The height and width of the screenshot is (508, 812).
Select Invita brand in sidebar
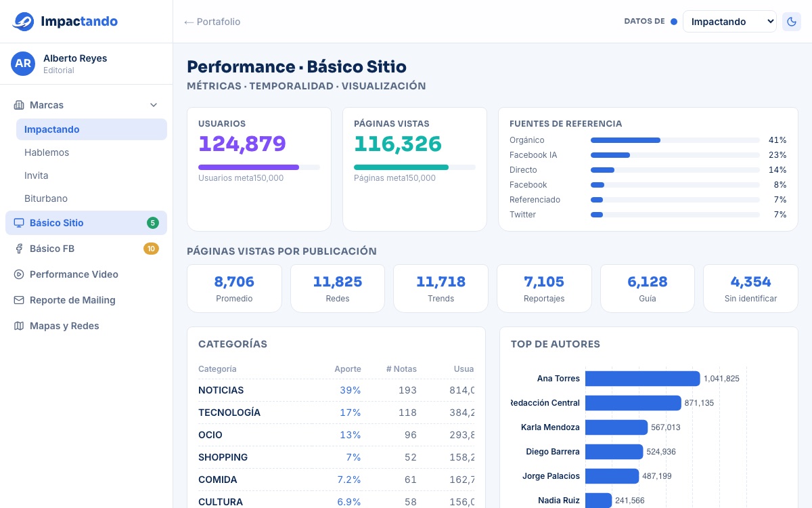(91, 175)
